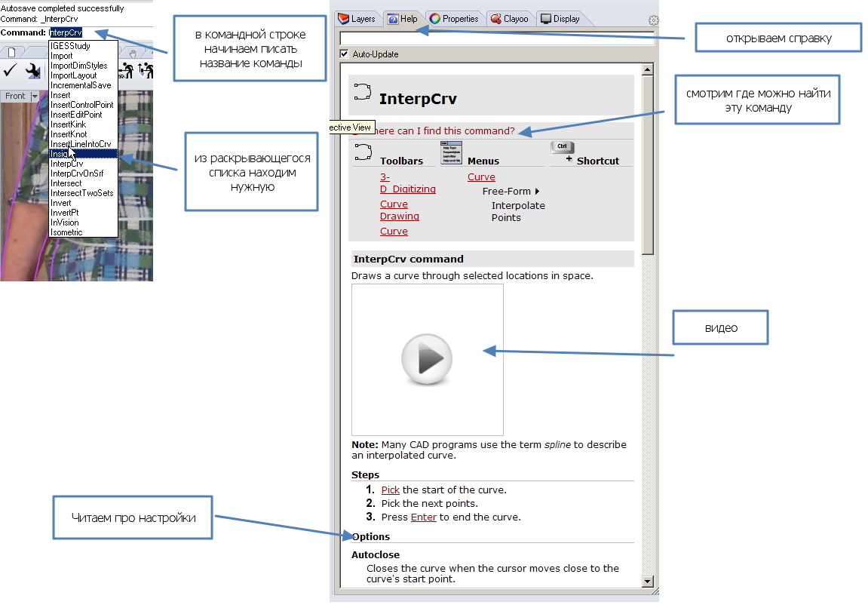Screen dimensions: 868x614
Task: Open the Curve link below Curve Drawing
Action: 394,232
